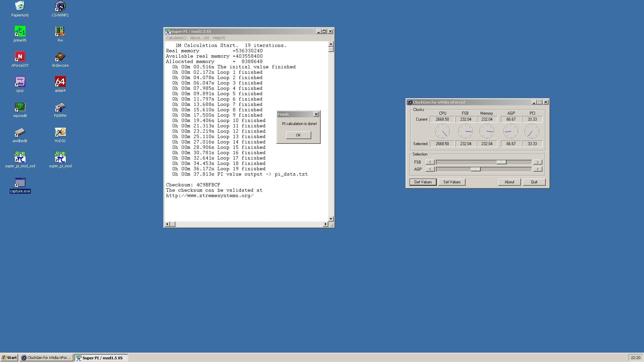Open the About button in ClockGen
The image size is (644, 362).
point(509,182)
